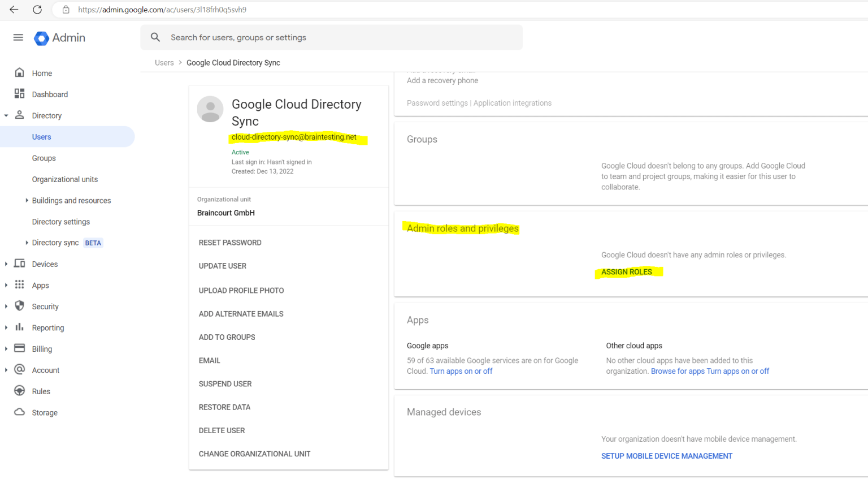868x479 pixels.
Task: Open Organizational units from the sidebar
Action: [64, 179]
